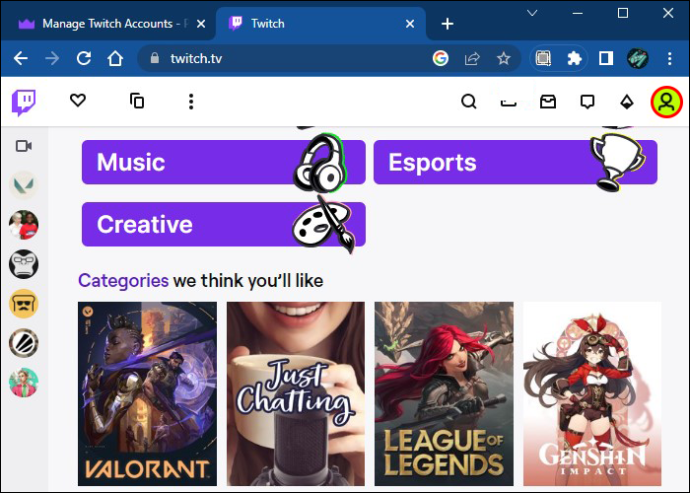Go back to the previous page
Viewport: 690px width, 493px height.
pos(21,58)
